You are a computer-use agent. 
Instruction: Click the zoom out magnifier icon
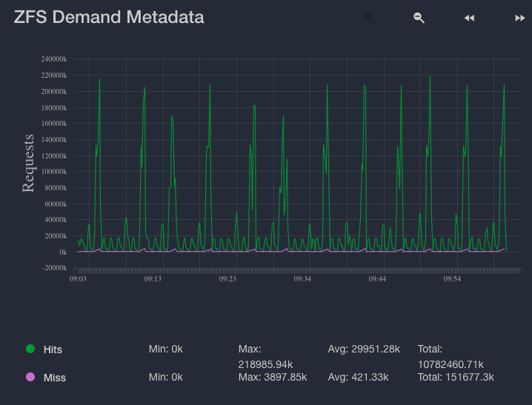(x=419, y=18)
